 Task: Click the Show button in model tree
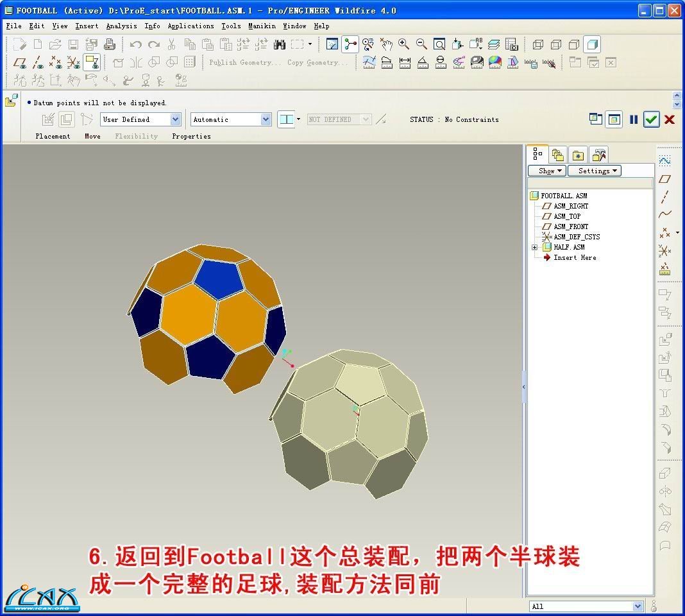[546, 171]
